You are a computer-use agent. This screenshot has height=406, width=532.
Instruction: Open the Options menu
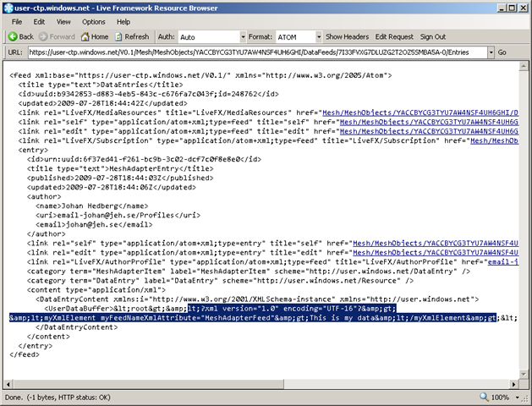(x=93, y=21)
